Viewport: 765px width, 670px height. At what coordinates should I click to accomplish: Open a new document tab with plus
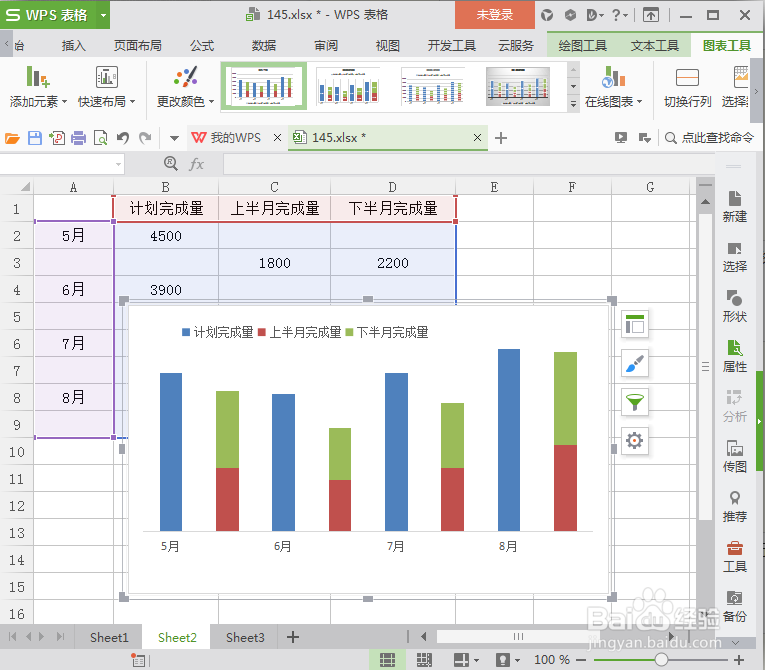tap(501, 138)
